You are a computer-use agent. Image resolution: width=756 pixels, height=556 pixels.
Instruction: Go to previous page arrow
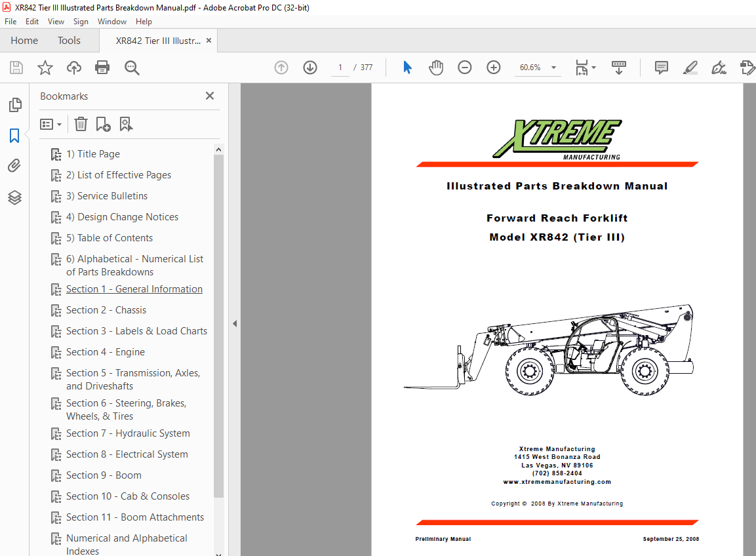coord(281,68)
